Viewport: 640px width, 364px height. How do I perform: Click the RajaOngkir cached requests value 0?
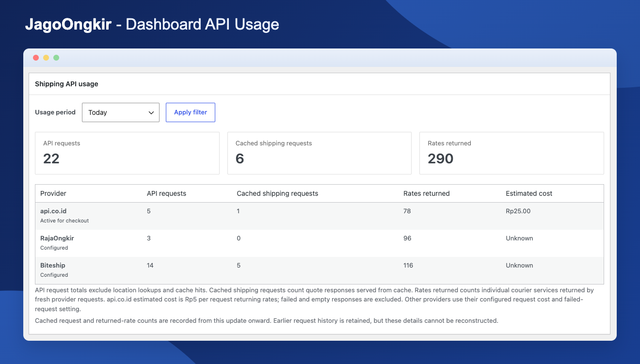pyautogui.click(x=239, y=238)
